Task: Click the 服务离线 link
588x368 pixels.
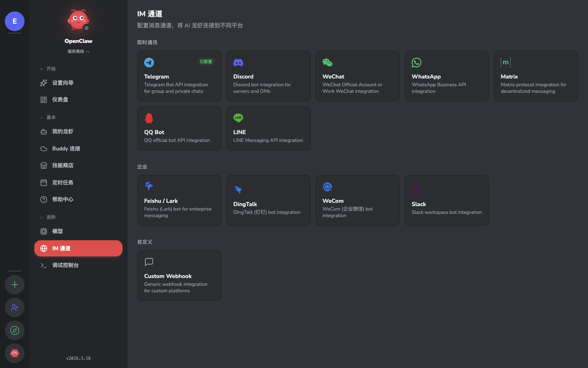Action: pos(78,51)
